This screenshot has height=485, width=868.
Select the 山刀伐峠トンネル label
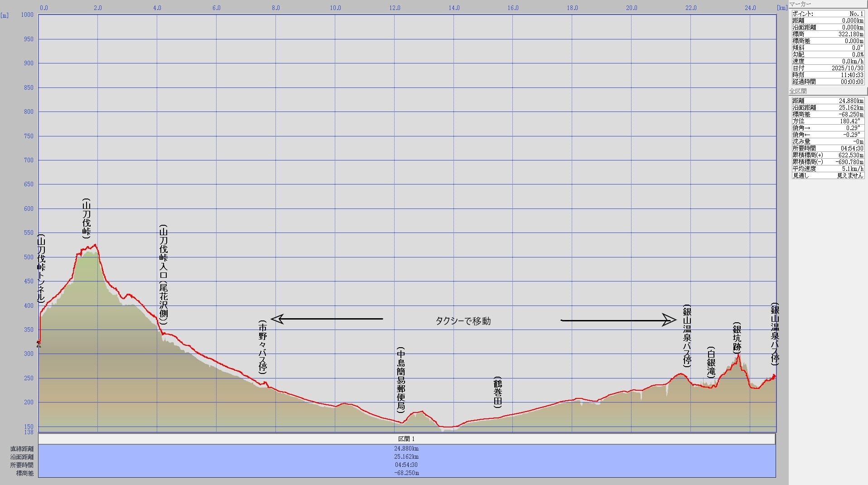tap(41, 268)
